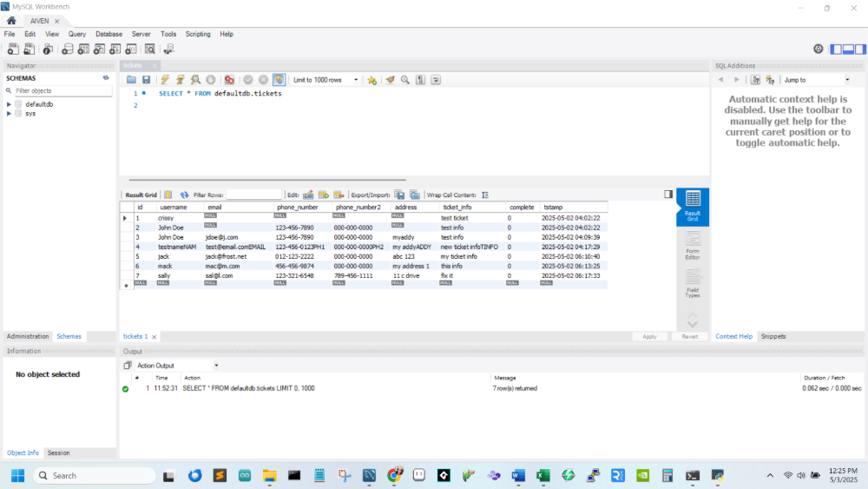Execute the query with the lightning bolt

click(x=165, y=80)
